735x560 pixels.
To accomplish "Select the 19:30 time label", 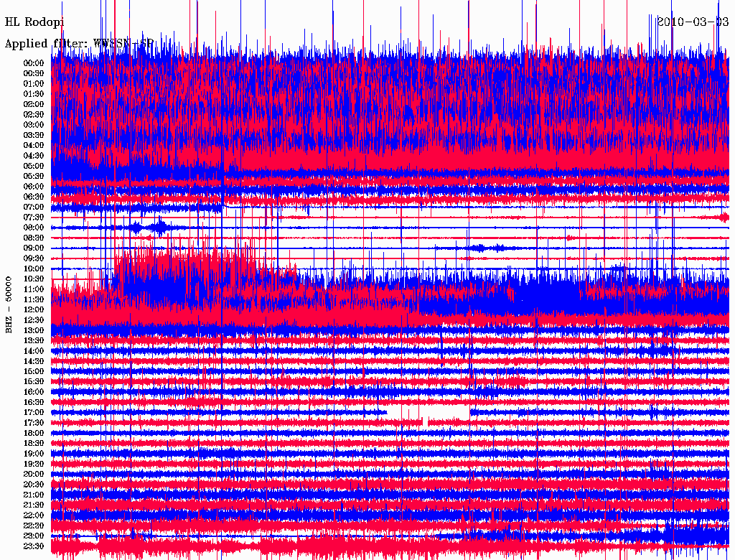I will [34, 464].
